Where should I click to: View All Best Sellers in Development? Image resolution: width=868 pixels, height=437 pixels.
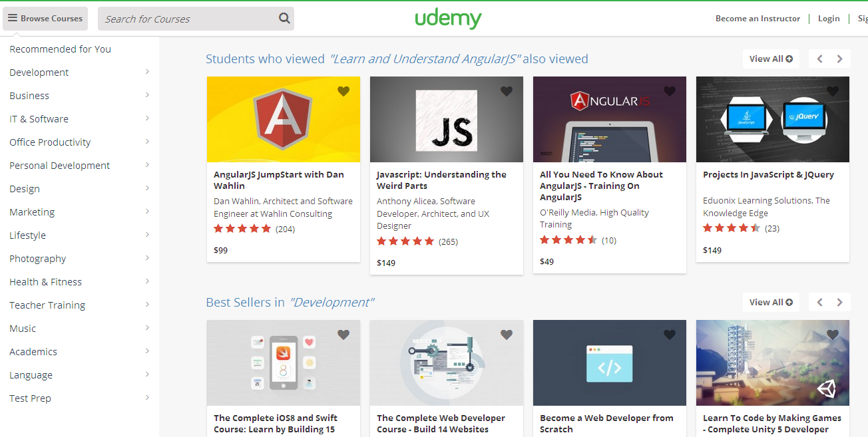pyautogui.click(x=771, y=302)
